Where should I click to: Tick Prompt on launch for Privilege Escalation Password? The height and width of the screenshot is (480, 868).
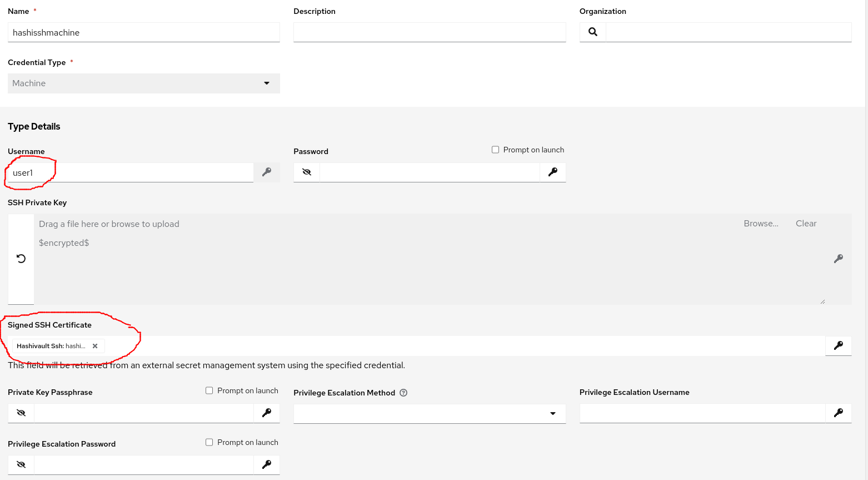point(209,442)
